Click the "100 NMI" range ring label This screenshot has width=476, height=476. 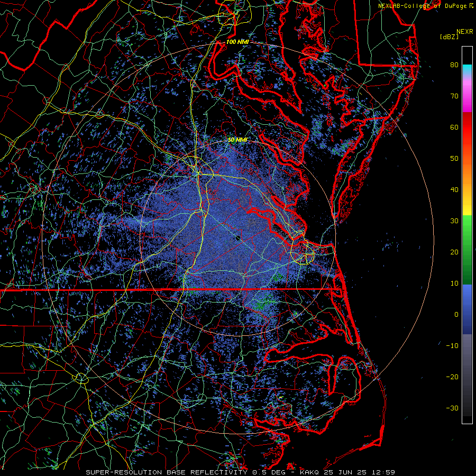pyautogui.click(x=237, y=42)
